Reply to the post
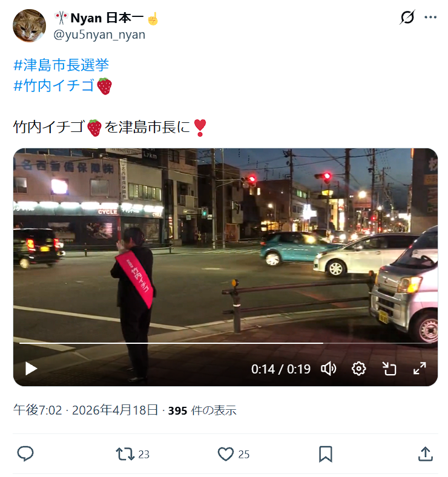This screenshot has width=448, height=477. [25, 454]
